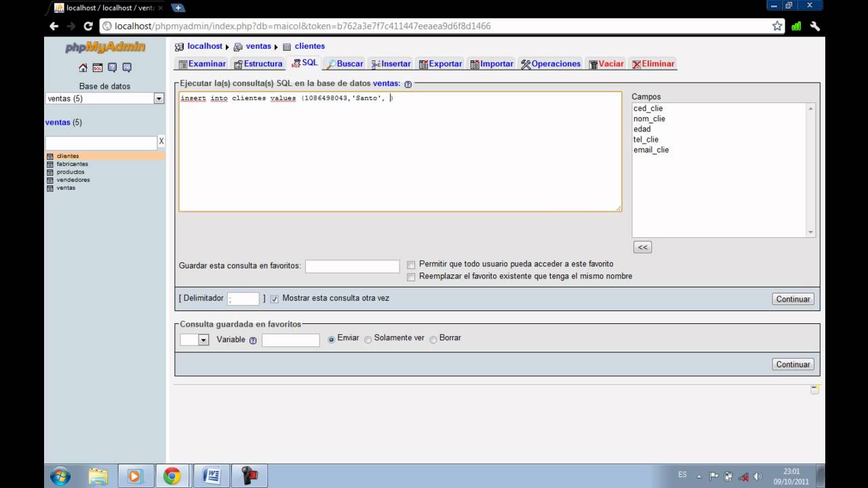Click the table icon beside vendedores
868x488 pixels.
click(50, 180)
